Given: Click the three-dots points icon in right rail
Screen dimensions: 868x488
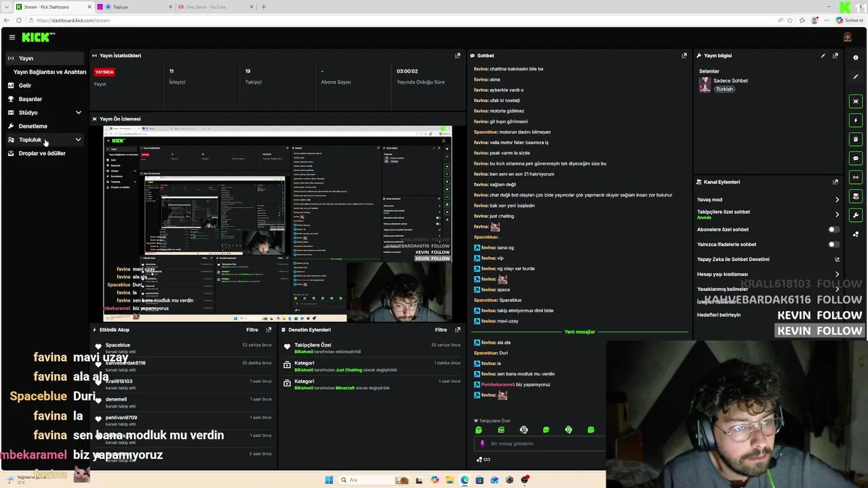Looking at the screenshot, I should (x=856, y=235).
